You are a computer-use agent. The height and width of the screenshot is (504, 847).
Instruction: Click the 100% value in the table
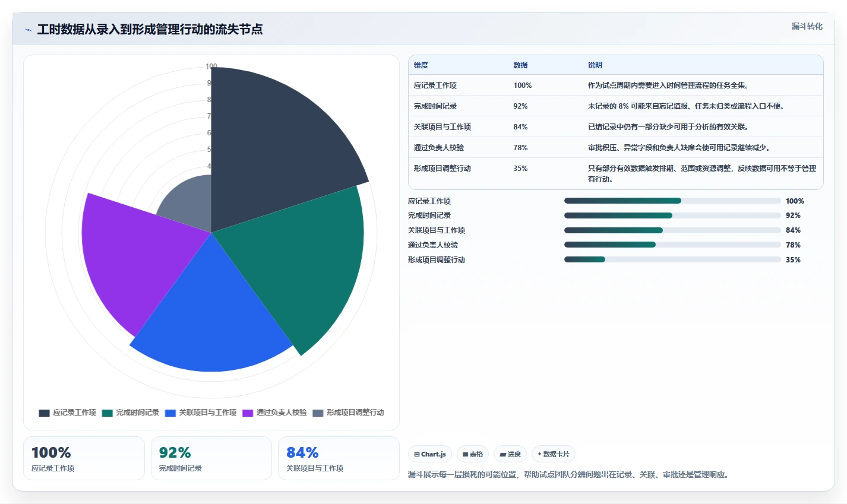coord(523,85)
